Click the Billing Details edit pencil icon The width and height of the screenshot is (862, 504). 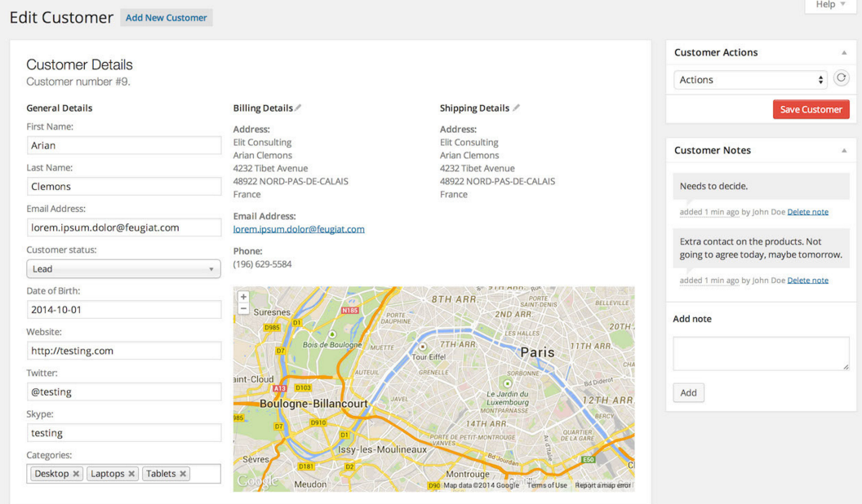coord(299,108)
